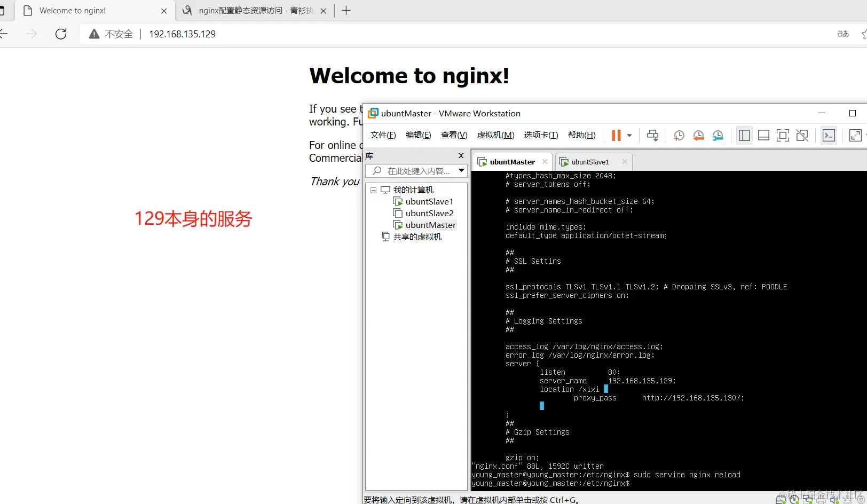Click the location /xixi line in terminal
Viewport: 867px width, 504px height.
[x=573, y=390]
